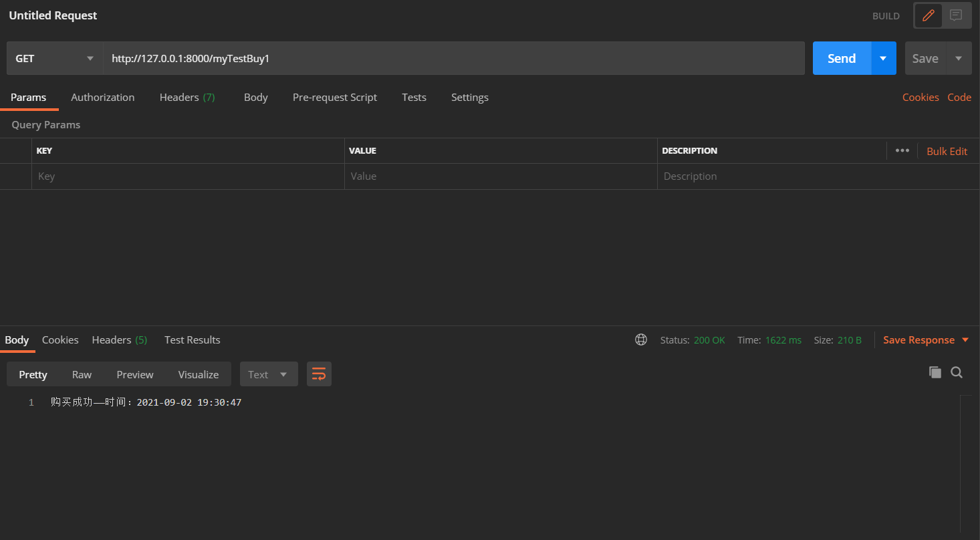Click the 210 B size value
The image size is (980, 540).
(850, 340)
